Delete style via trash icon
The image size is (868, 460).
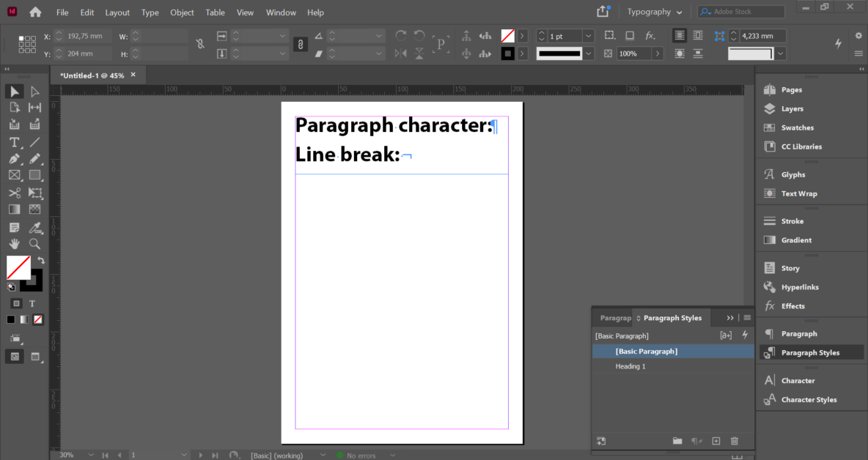[x=734, y=440]
